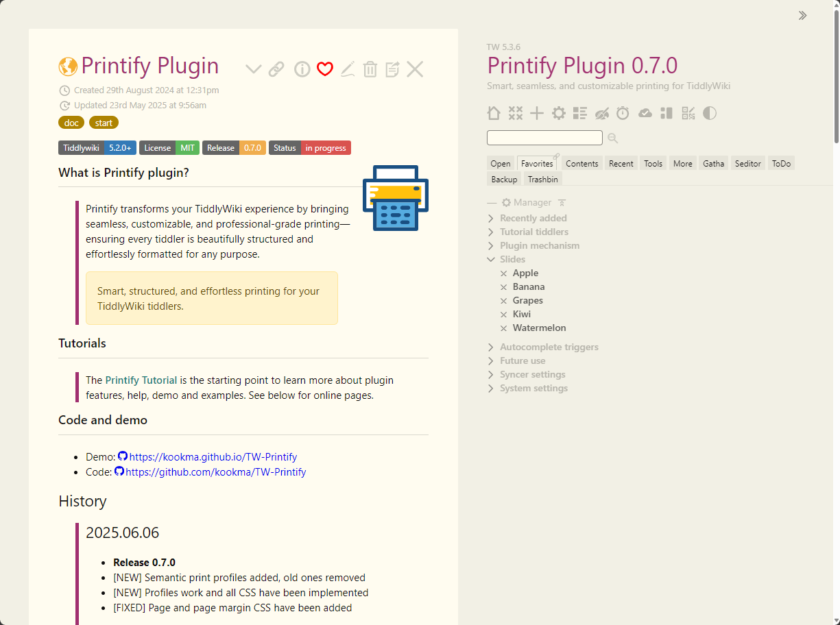Click the column layout switcher icon

(x=667, y=113)
